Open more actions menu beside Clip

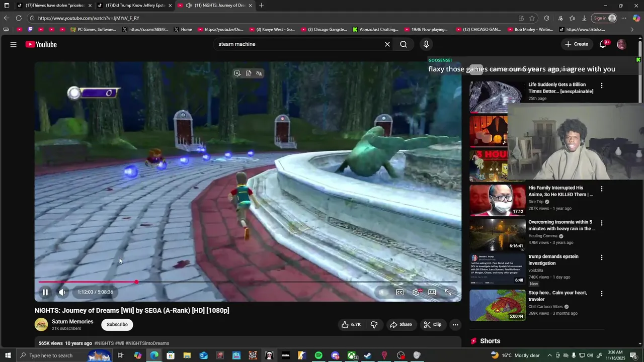coord(455,325)
